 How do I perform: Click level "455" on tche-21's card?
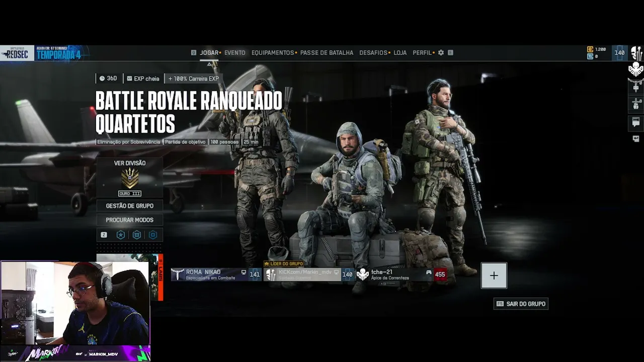(x=440, y=275)
